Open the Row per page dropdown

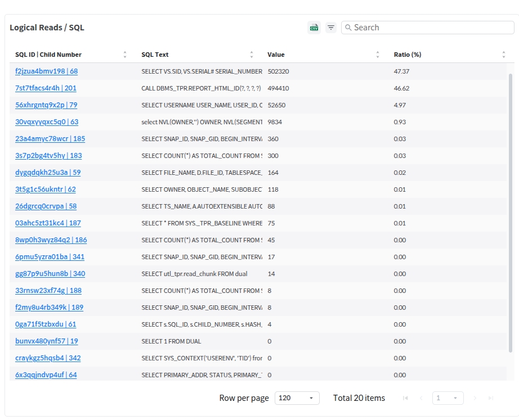(x=297, y=398)
